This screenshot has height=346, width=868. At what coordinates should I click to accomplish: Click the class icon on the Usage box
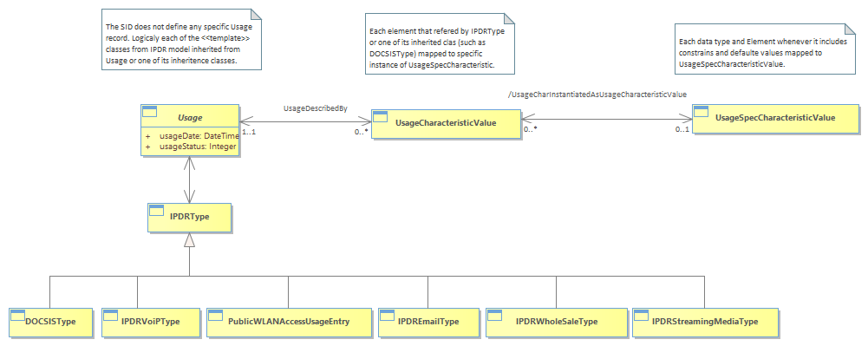150,112
